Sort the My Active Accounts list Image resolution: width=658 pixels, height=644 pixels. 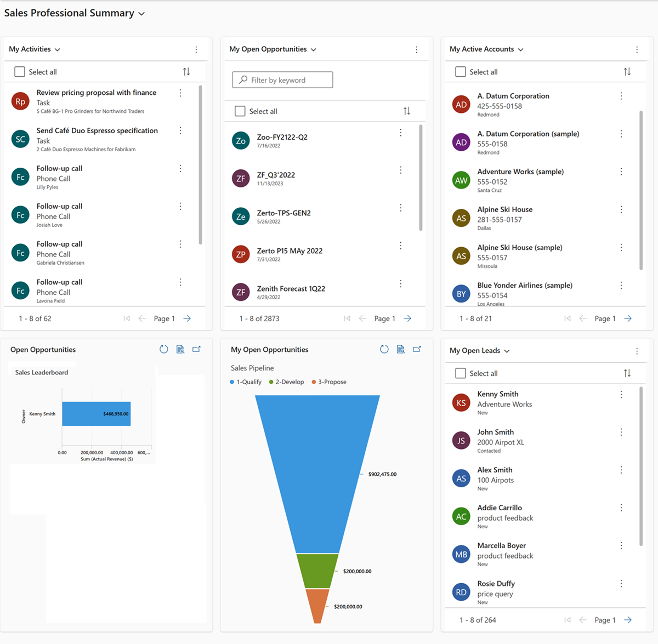(x=627, y=71)
